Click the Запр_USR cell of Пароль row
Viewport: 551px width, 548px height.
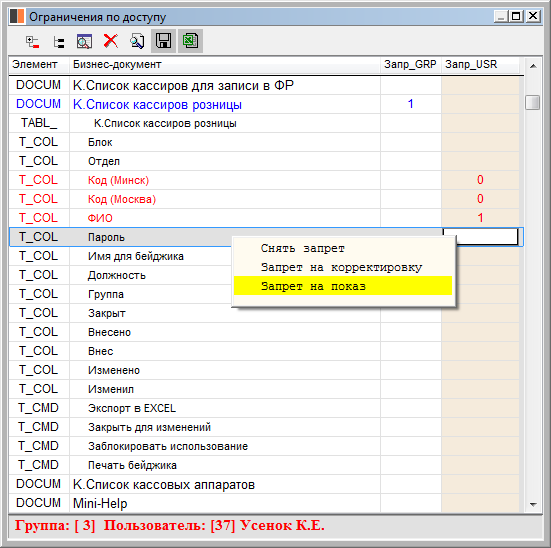click(480, 237)
